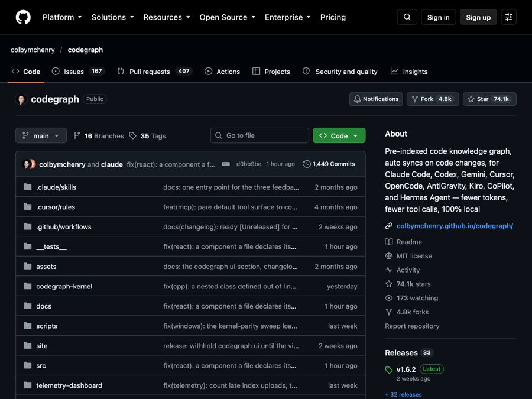Open the Pricing page link
Viewport: 532px width, 399px height.
click(x=333, y=17)
